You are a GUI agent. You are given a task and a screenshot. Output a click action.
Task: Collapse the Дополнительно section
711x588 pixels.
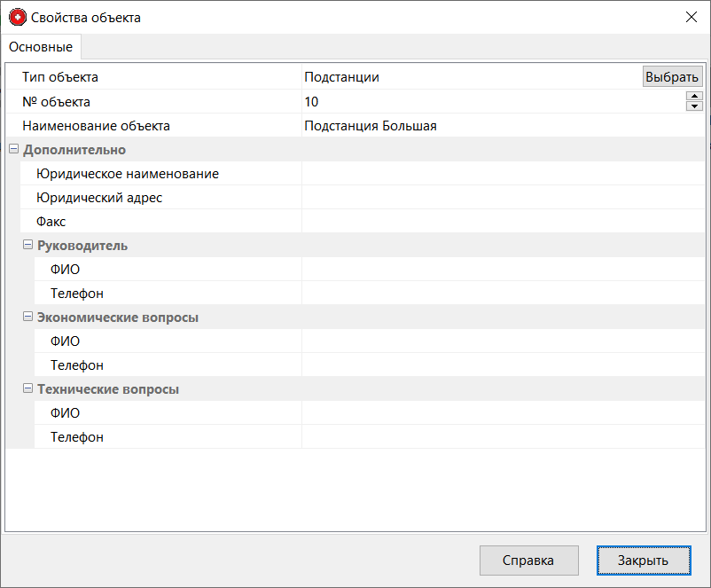click(x=13, y=150)
